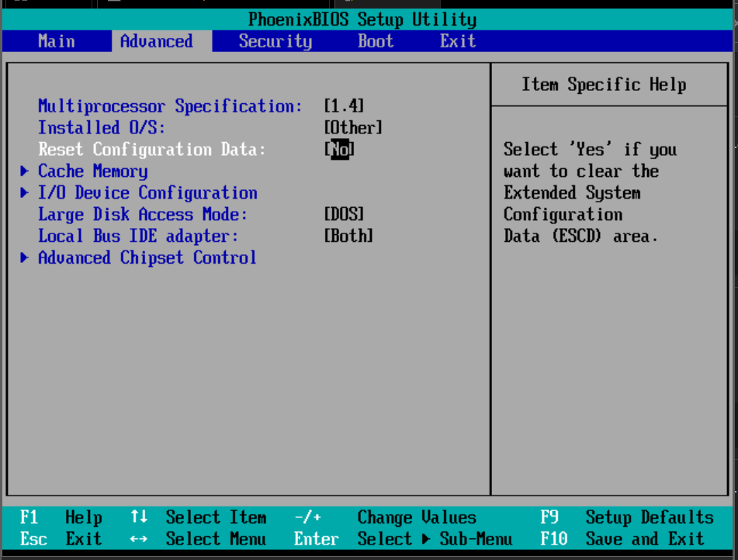Open the Exit menu tab

click(458, 41)
